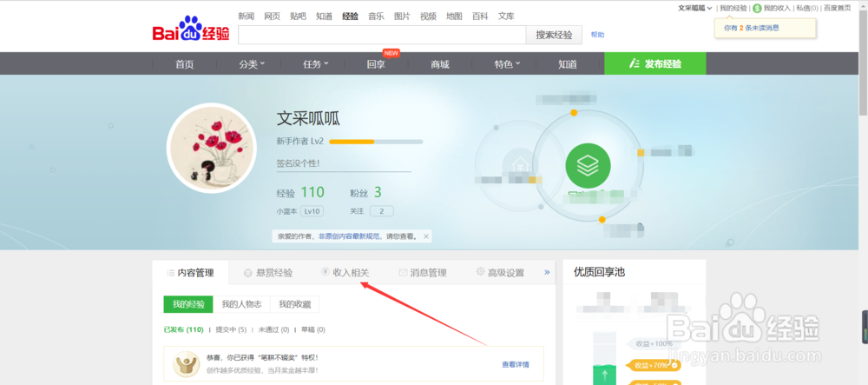Open the 百度首页 link
This screenshot has height=385, width=868.
click(x=837, y=8)
